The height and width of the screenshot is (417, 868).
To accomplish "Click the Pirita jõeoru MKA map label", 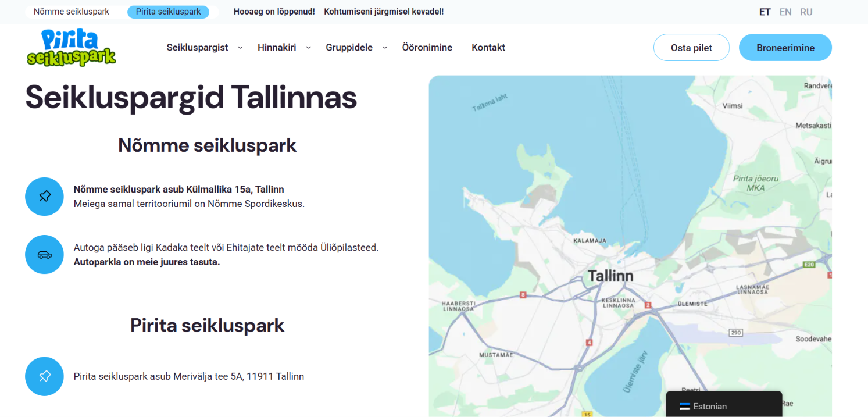I will pyautogui.click(x=756, y=183).
